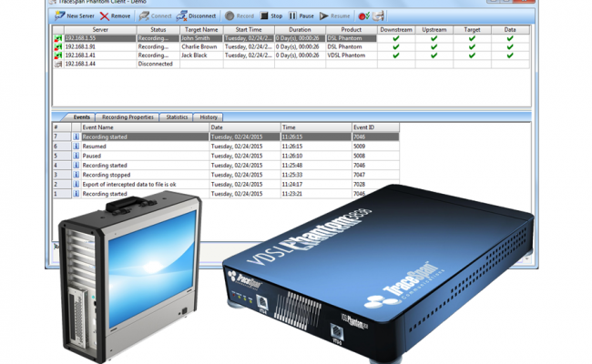Click the Record button
This screenshot has width=592, height=364.
pyautogui.click(x=240, y=15)
